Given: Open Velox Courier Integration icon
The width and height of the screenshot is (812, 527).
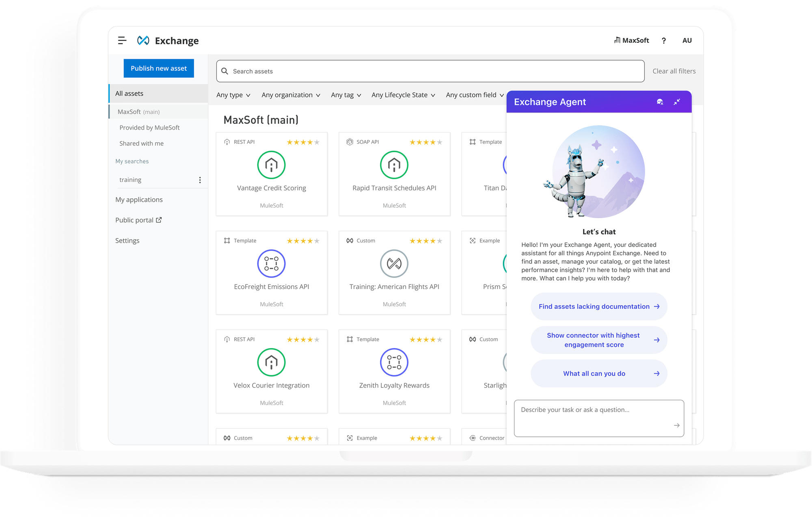Looking at the screenshot, I should click(x=271, y=362).
